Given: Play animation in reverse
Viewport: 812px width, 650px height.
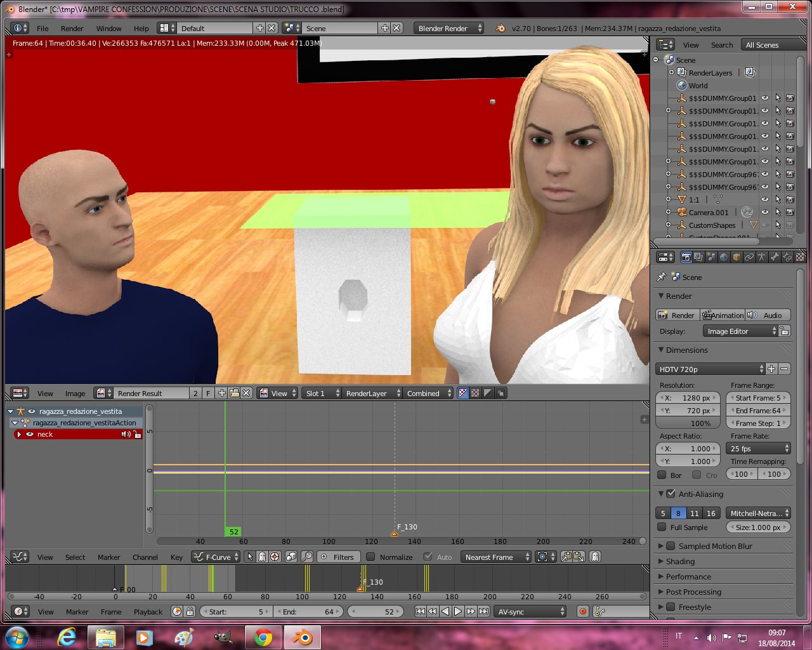Looking at the screenshot, I should 445,611.
